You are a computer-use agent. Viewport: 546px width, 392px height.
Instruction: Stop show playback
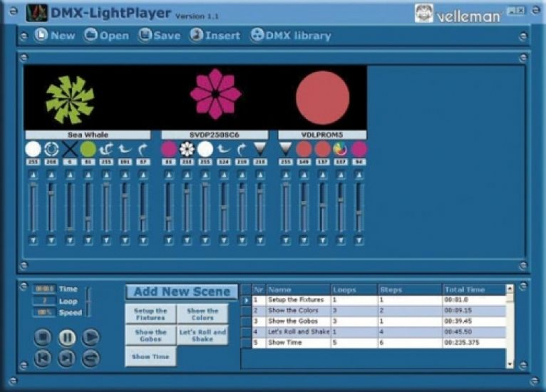[43, 337]
